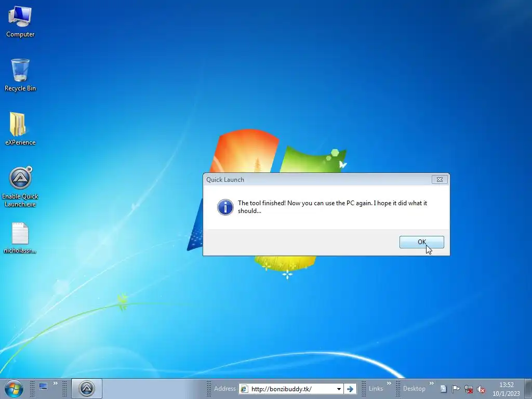Click the Action Center flag tray icon
This screenshot has height=399, width=532.
456,389
